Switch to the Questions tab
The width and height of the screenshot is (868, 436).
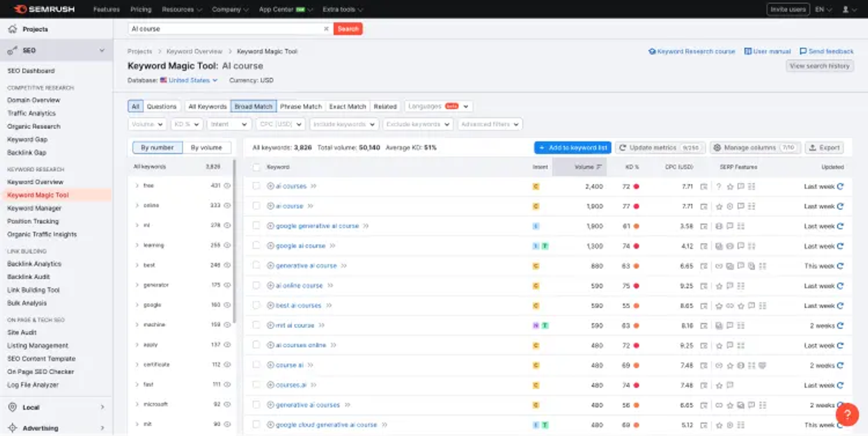[162, 106]
